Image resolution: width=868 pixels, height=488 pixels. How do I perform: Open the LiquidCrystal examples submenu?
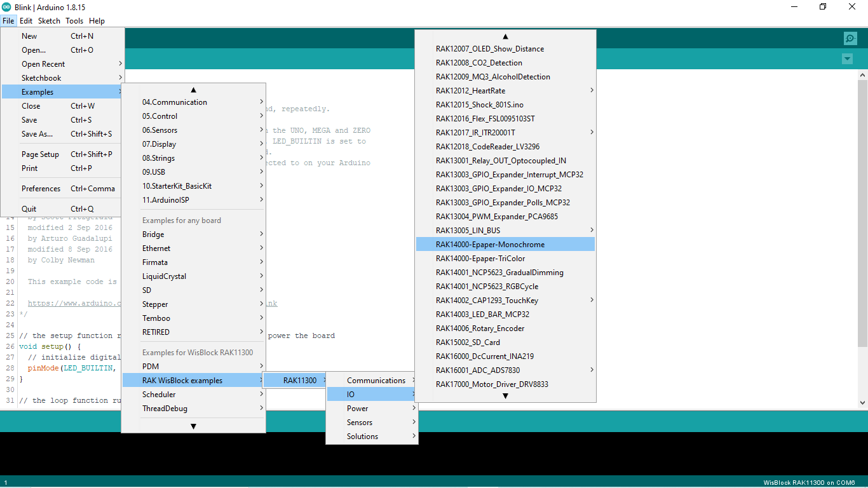(193, 276)
